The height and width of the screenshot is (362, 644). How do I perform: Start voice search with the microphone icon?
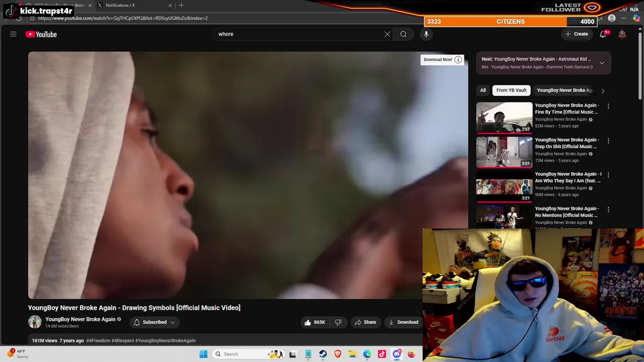point(426,34)
